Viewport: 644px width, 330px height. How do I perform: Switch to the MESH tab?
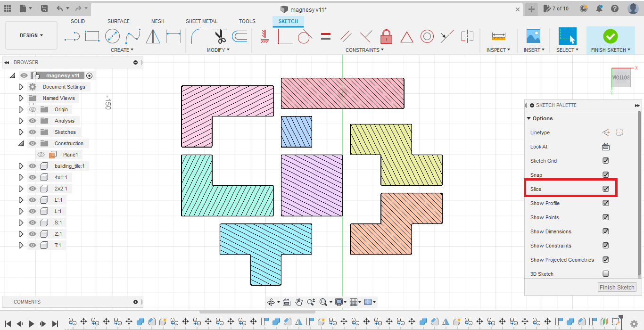(158, 21)
